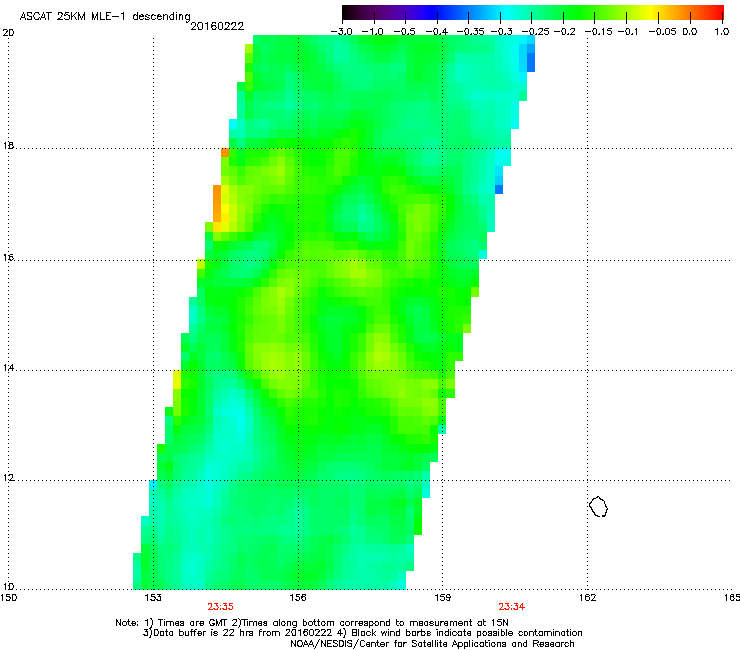The height and width of the screenshot is (650, 740).
Task: Click the date label 20160222
Action: coord(217,26)
